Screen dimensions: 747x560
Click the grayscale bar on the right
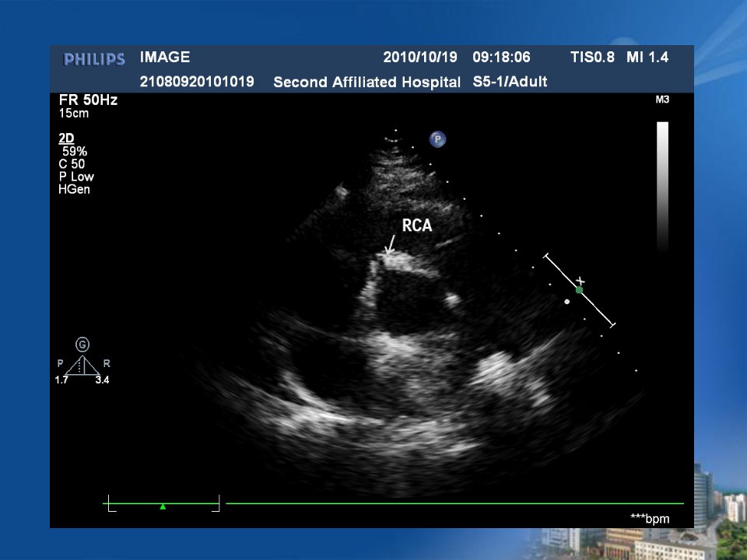coord(663,186)
